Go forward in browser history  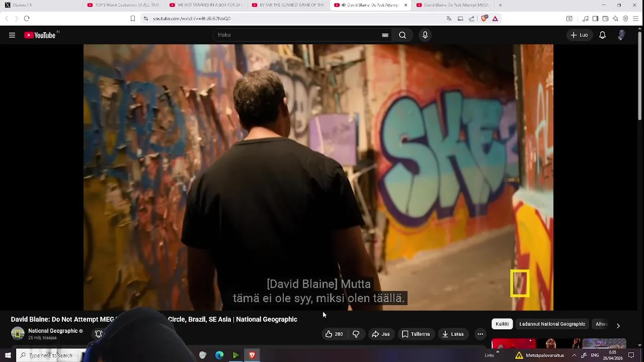[x=16, y=19]
